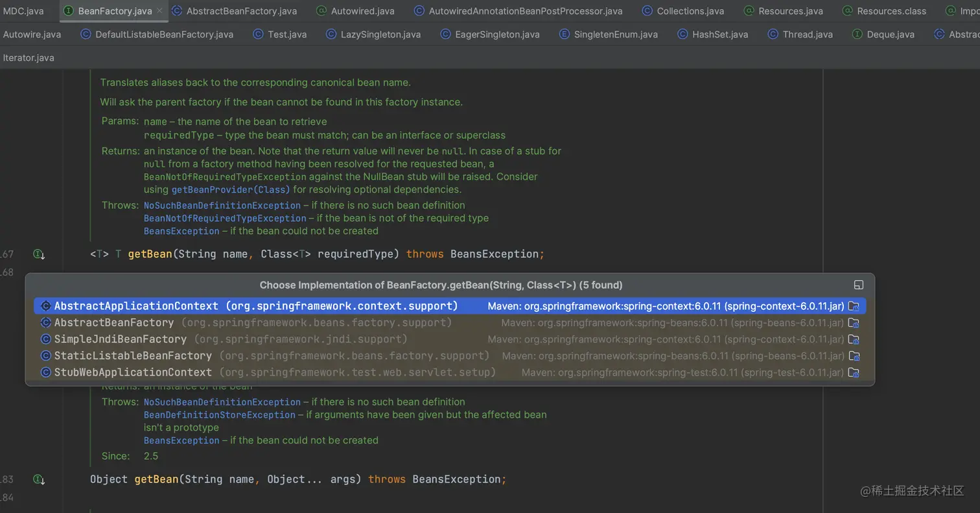Screen dimensions: 980x513
Task: Click the Deque.java interface icon
Action: [x=857, y=34]
